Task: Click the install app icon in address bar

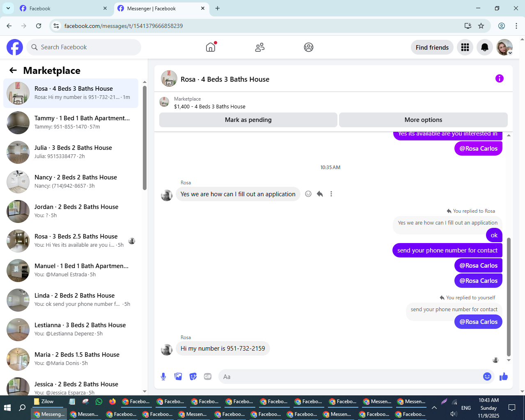Action: click(468, 26)
